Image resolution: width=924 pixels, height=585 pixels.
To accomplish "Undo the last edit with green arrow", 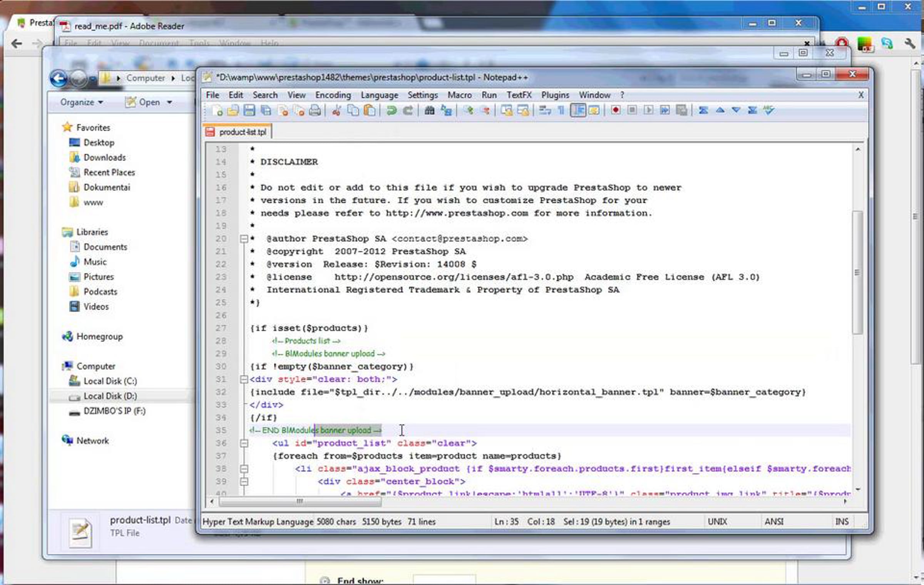I will coord(391,111).
